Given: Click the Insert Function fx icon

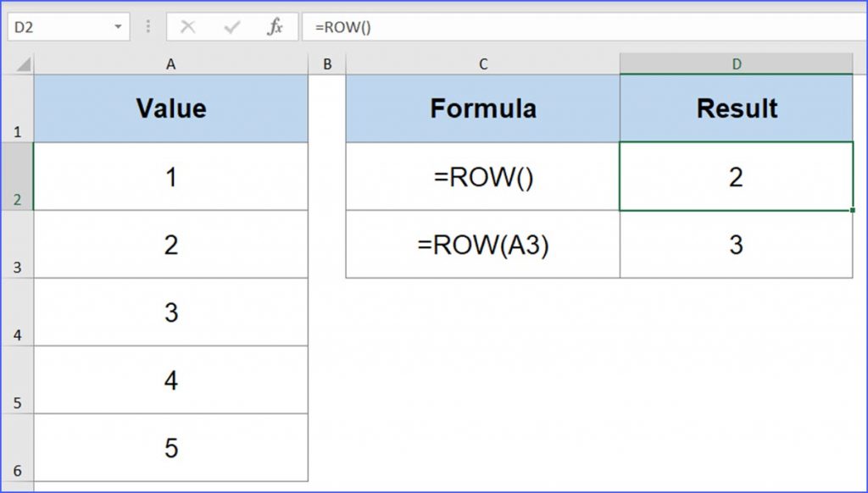Looking at the screenshot, I should (x=274, y=26).
